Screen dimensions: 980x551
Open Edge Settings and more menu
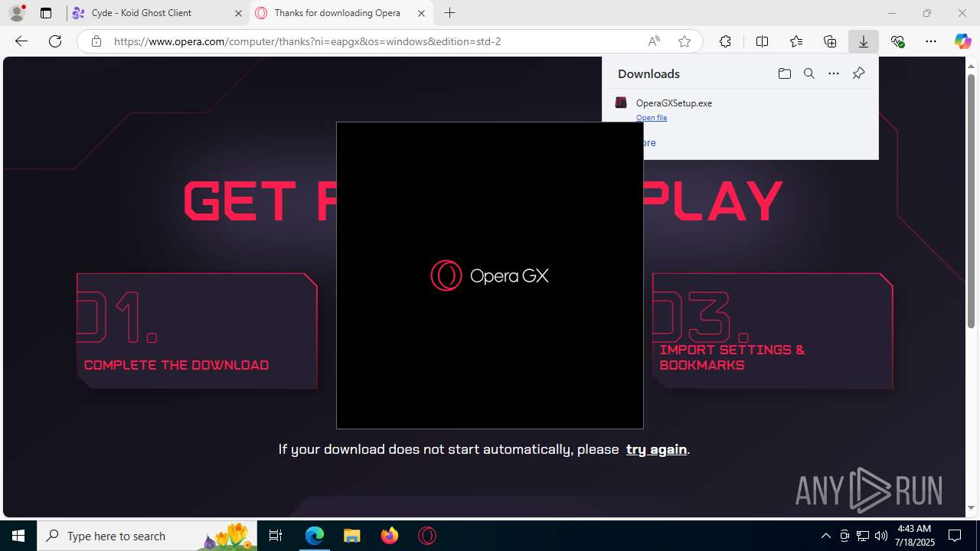point(931,41)
